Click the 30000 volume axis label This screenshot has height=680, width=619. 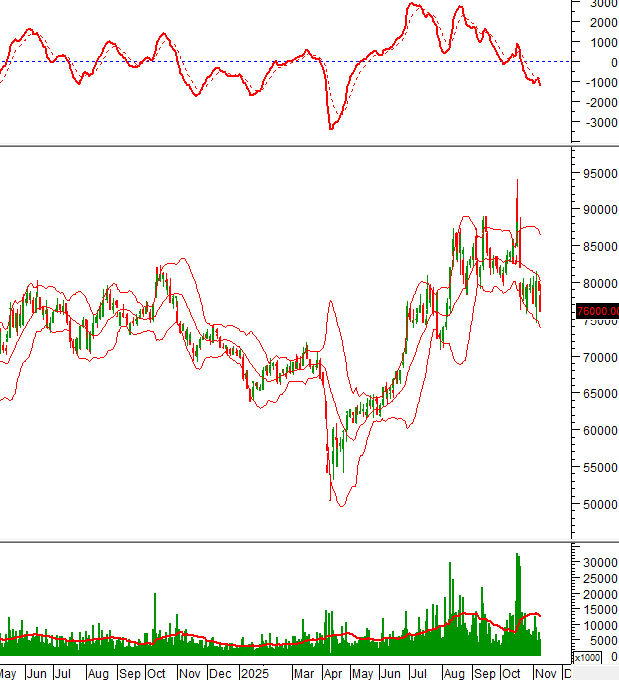tap(597, 563)
